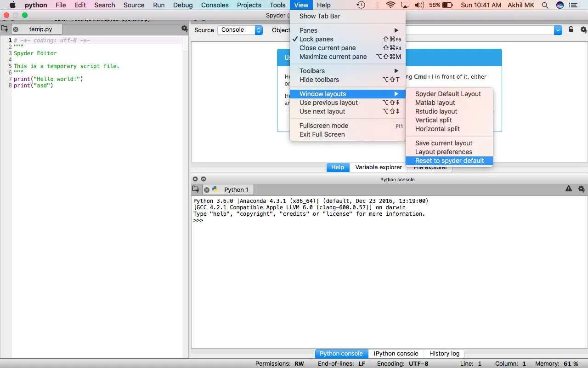Image resolution: width=588 pixels, height=368 pixels.
Task: Select Rstudio layout
Action: coord(449,111)
